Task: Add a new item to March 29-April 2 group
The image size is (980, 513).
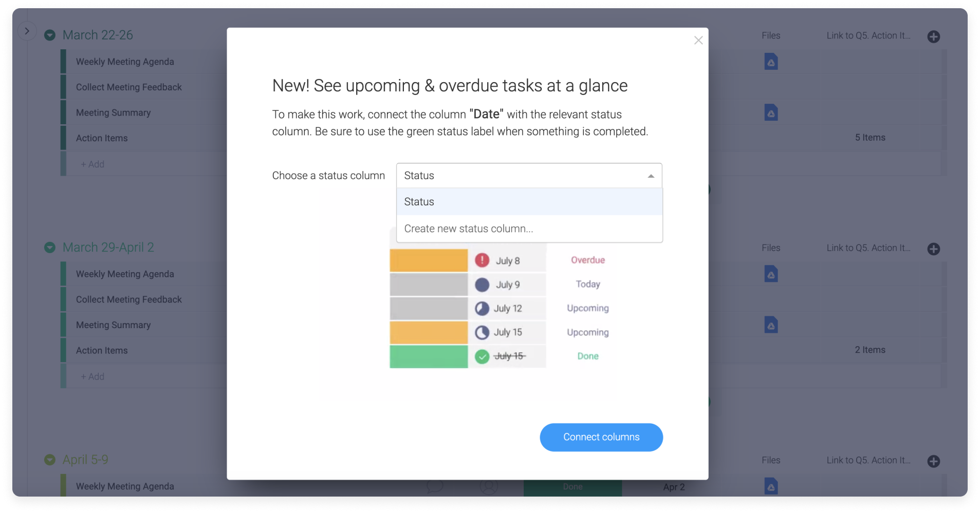Action: 93,377
